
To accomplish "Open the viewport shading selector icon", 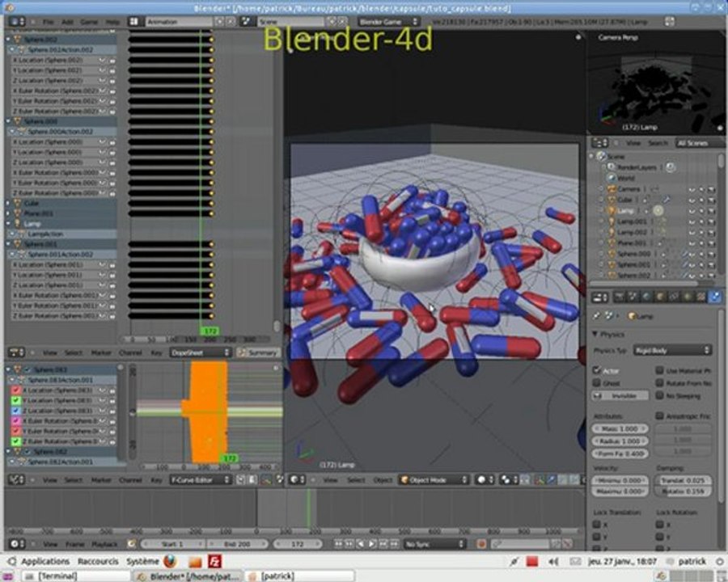I will coord(484,479).
